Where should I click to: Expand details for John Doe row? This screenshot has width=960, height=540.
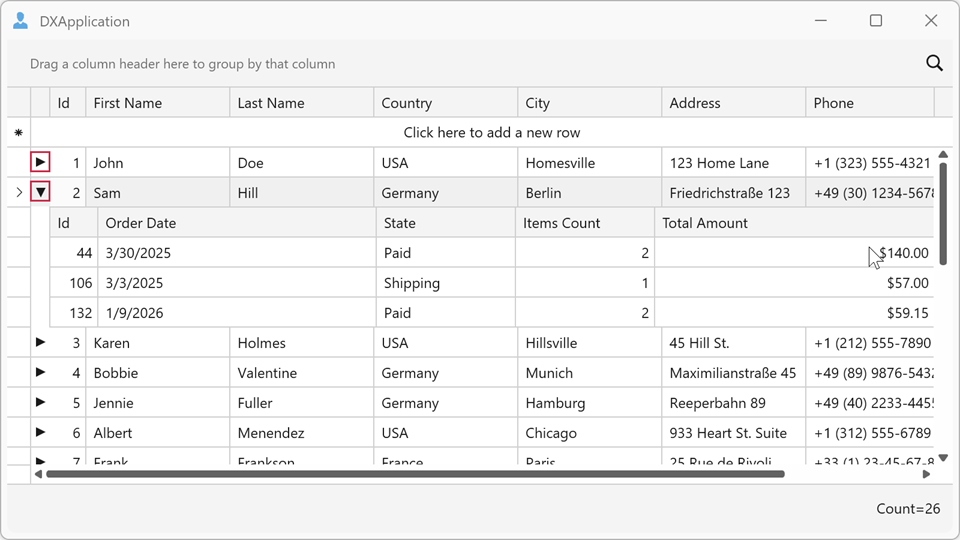coord(40,162)
